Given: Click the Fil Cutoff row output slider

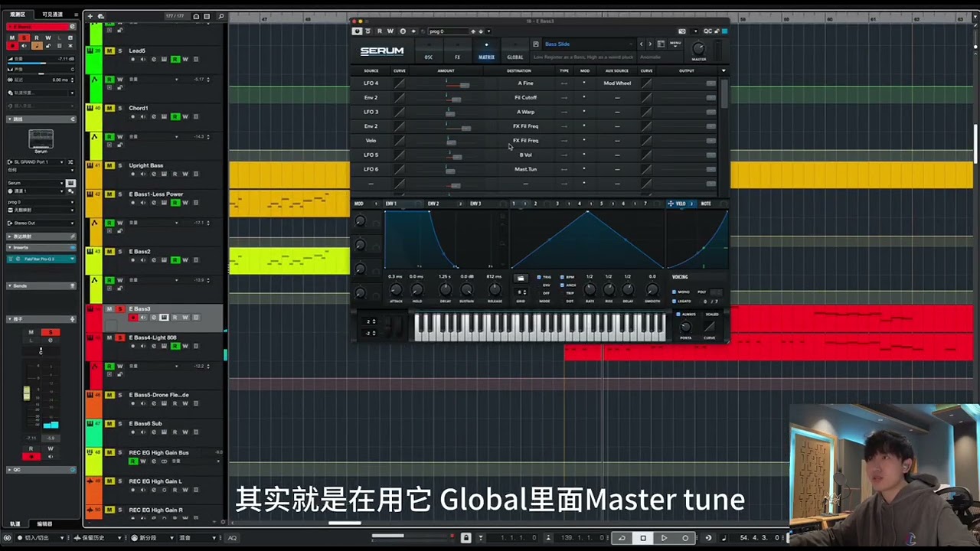Looking at the screenshot, I should (x=711, y=97).
